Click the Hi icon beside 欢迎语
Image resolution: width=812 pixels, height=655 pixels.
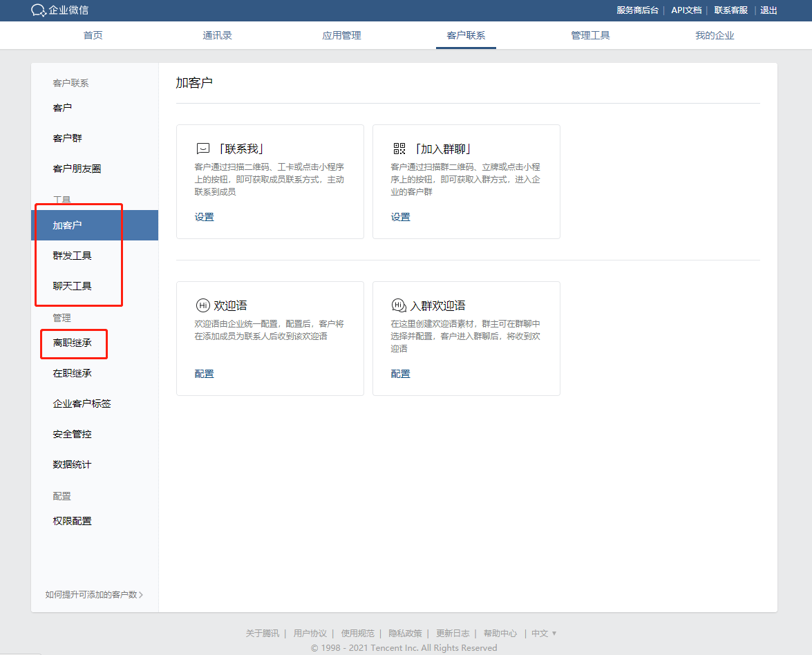pos(202,305)
